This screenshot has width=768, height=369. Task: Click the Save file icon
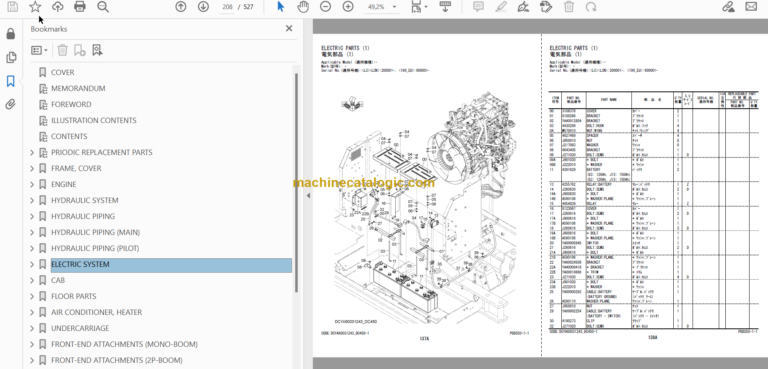[12, 7]
